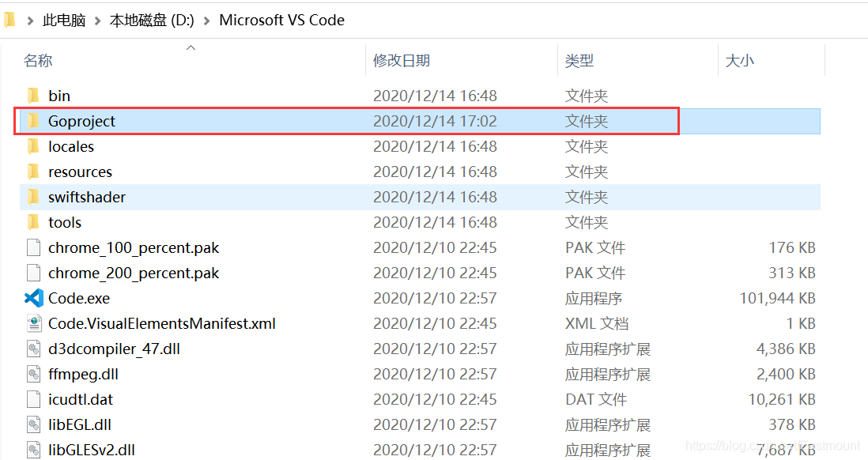Click the tools folder icon
The width and height of the screenshot is (868, 460).
pos(33,223)
